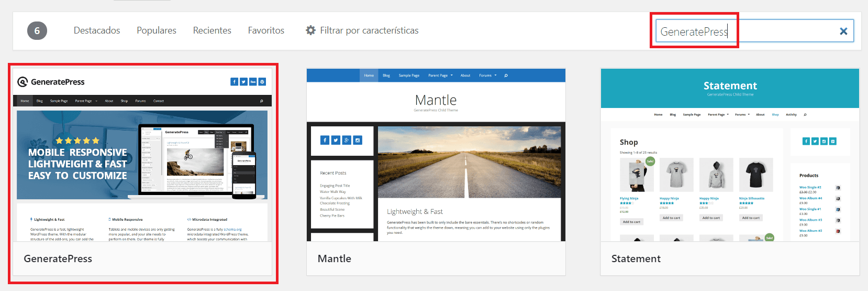Click Add to cart under Flying Ninja
The height and width of the screenshot is (291, 868).
(x=631, y=222)
